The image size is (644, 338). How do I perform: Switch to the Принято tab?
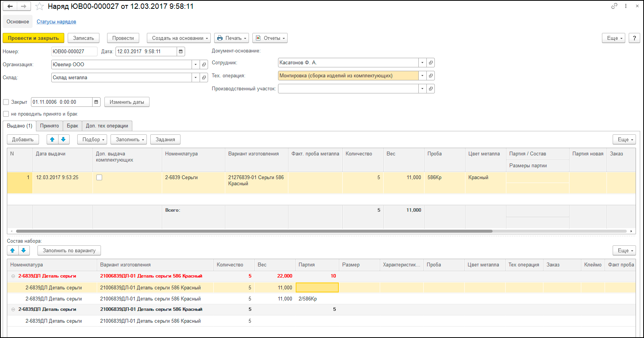49,126
